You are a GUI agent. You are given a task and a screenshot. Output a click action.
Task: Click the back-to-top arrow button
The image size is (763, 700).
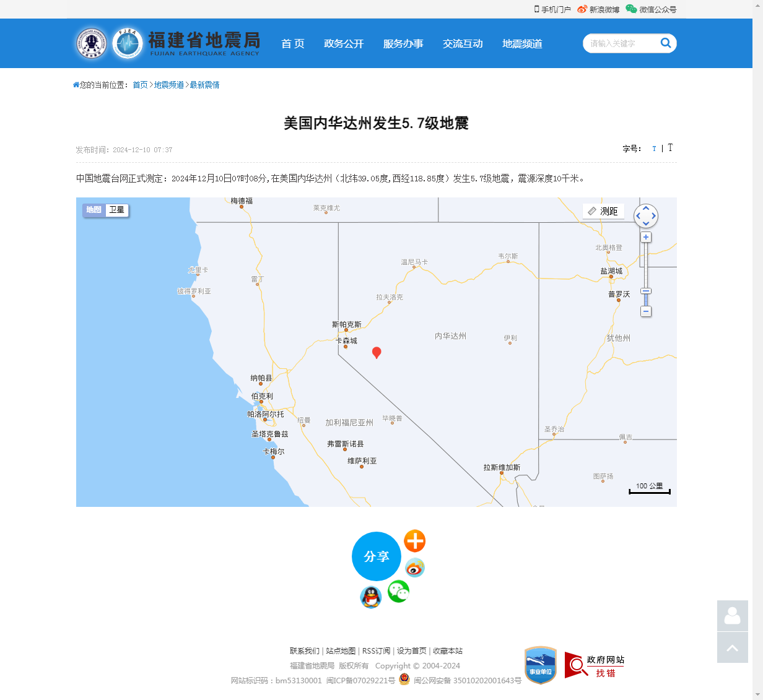pyautogui.click(x=733, y=647)
